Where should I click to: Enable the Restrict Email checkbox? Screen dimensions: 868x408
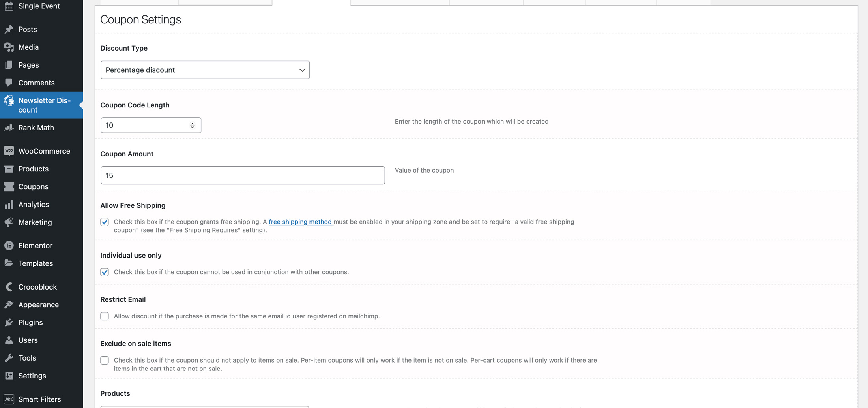tap(105, 316)
